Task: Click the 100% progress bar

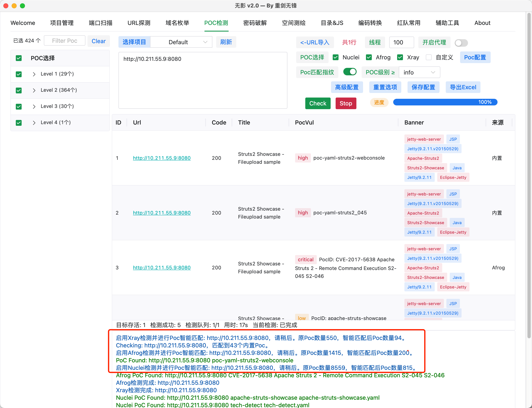Action: click(x=445, y=102)
